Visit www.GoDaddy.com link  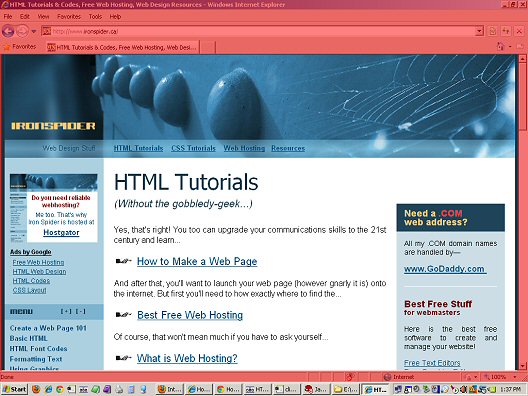click(x=445, y=269)
